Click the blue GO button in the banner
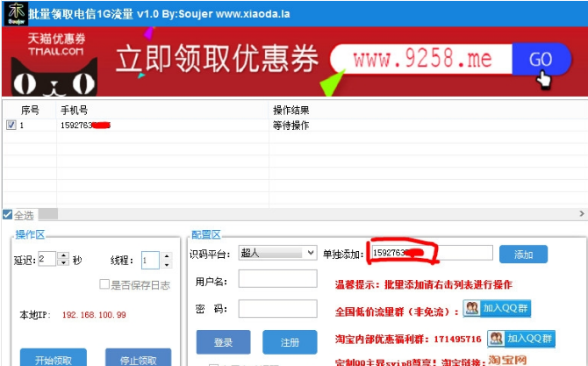Screen dimensions: 588x366 pos(541,60)
